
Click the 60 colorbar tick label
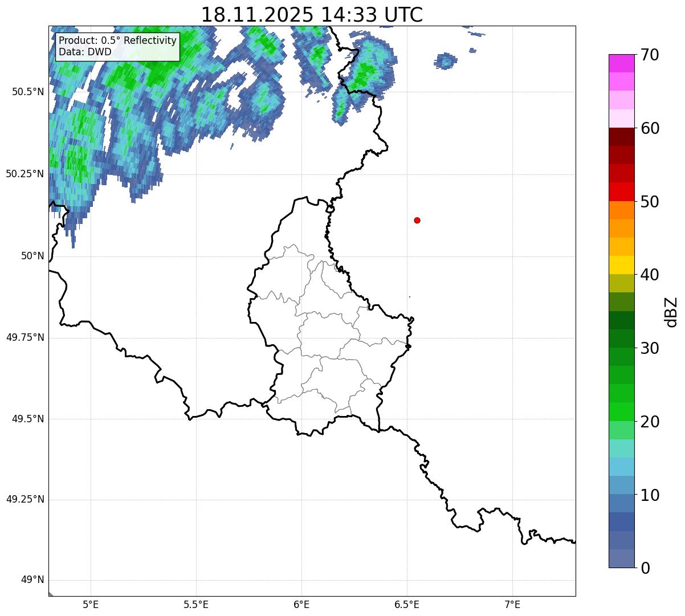point(649,128)
